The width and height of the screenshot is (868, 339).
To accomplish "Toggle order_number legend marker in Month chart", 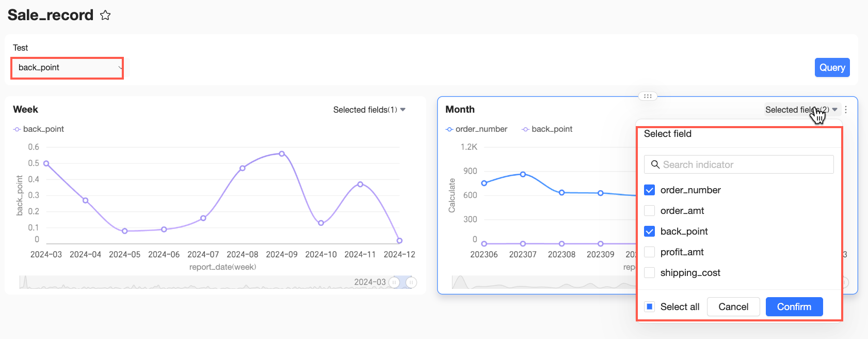I will click(449, 129).
